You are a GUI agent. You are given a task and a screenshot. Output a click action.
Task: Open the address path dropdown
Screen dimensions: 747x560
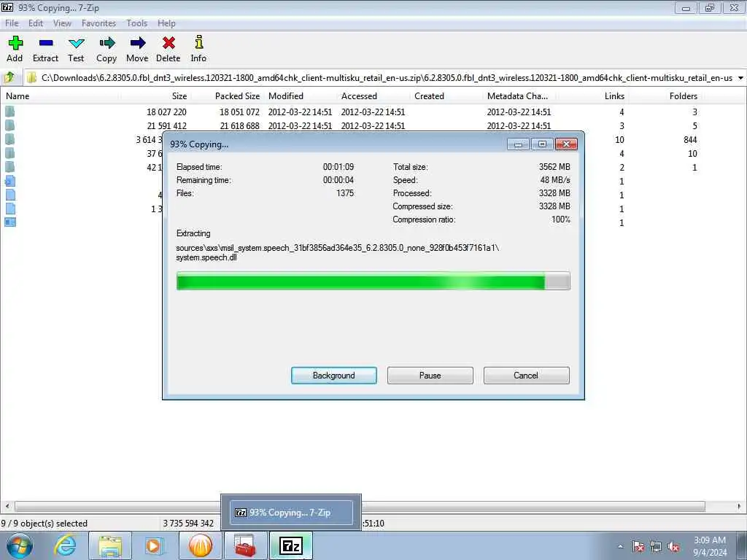pyautogui.click(x=740, y=77)
